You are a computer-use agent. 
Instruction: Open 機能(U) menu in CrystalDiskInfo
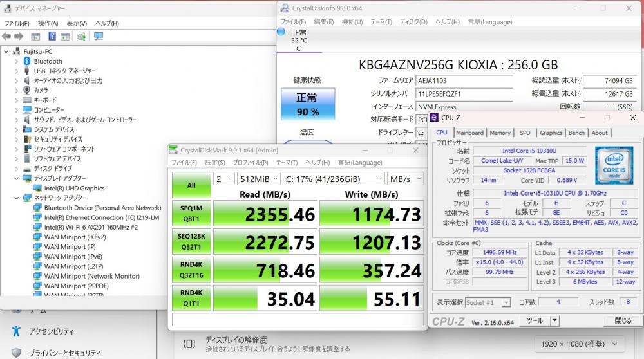352,22
